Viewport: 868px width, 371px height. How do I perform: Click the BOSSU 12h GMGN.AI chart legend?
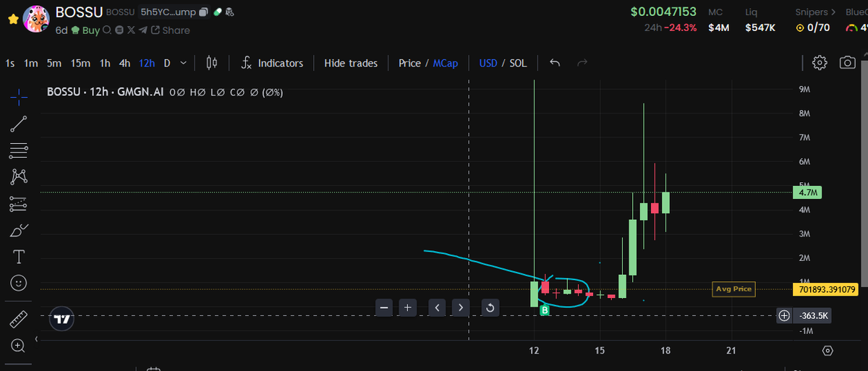coord(106,93)
